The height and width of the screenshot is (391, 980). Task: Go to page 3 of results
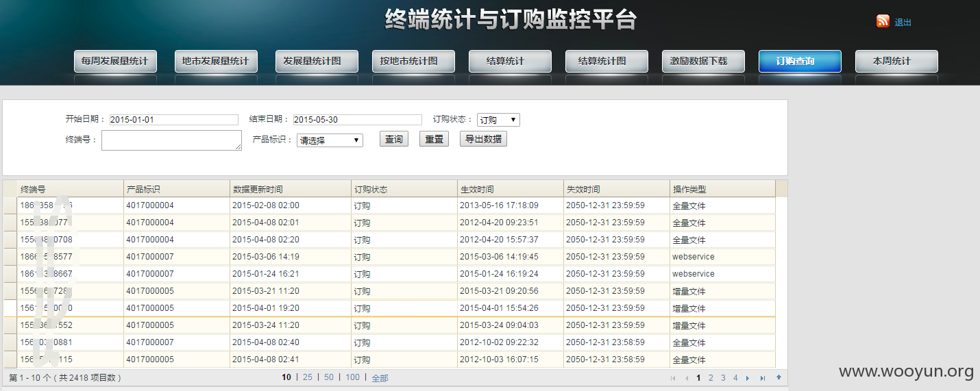click(x=723, y=377)
